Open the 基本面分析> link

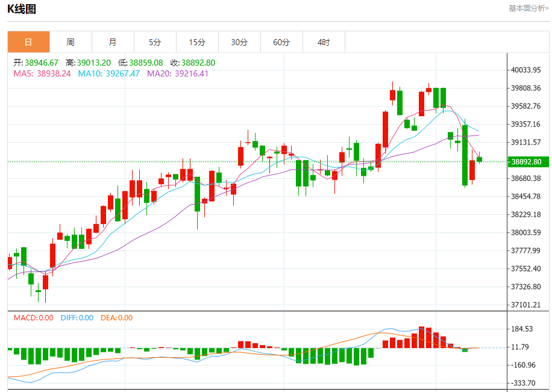click(x=528, y=8)
